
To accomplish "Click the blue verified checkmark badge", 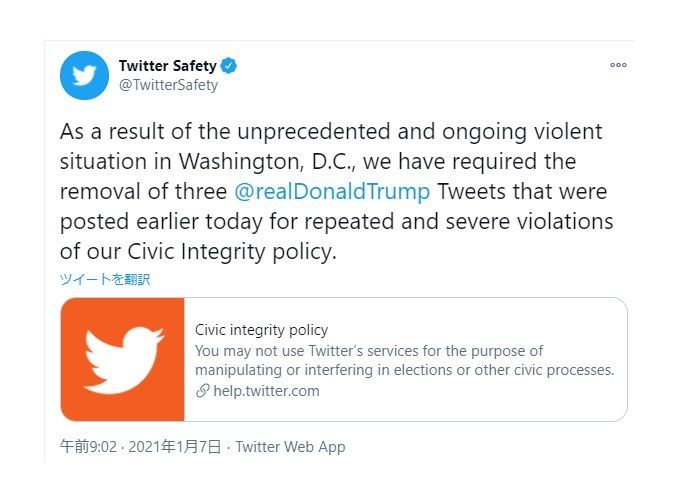I will pos(229,66).
